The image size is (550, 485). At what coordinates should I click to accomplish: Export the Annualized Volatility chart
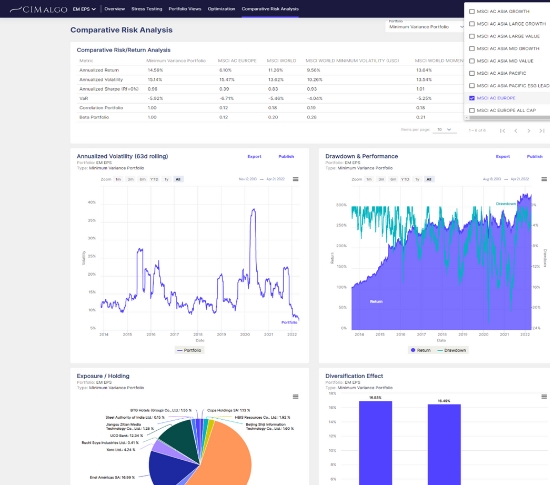[254, 156]
